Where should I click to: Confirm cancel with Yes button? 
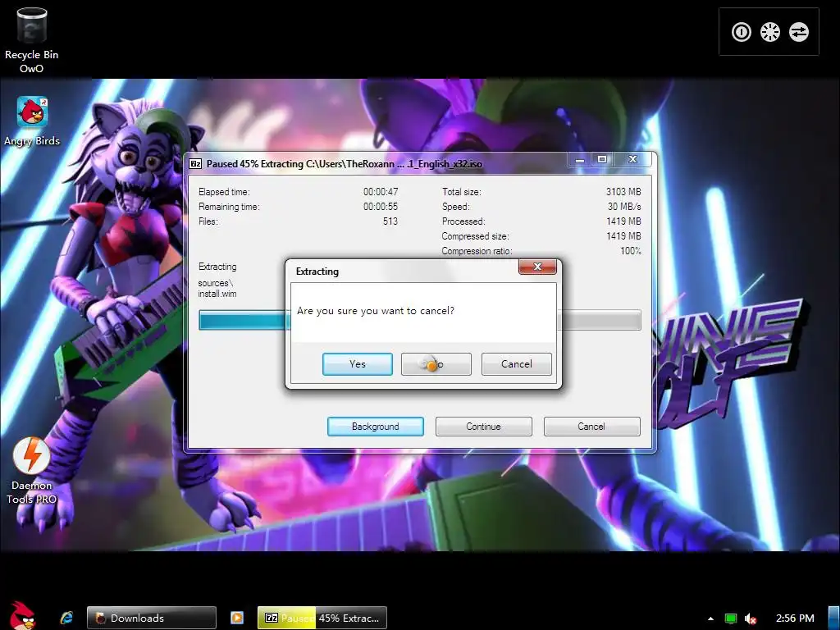pyautogui.click(x=358, y=364)
